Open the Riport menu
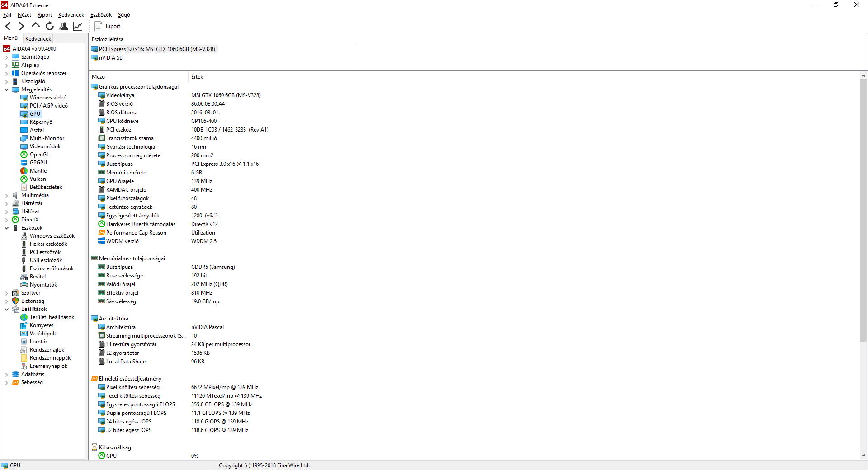868x470 pixels. 45,15
